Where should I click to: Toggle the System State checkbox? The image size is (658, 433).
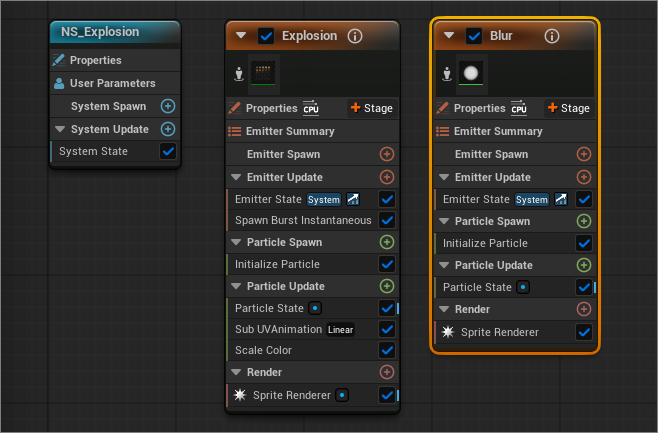tap(168, 151)
